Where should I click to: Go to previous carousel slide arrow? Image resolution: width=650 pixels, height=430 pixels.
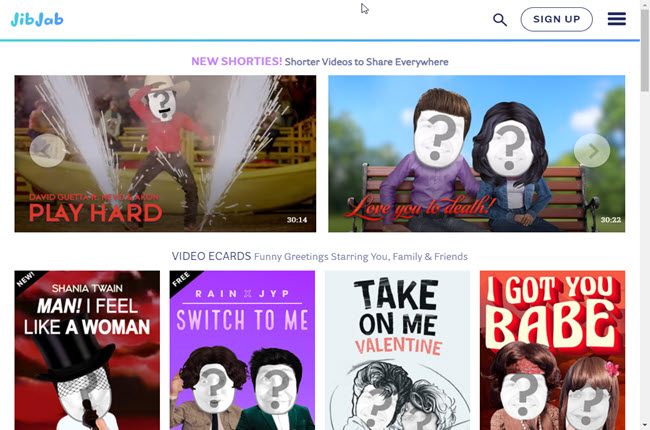(47, 151)
